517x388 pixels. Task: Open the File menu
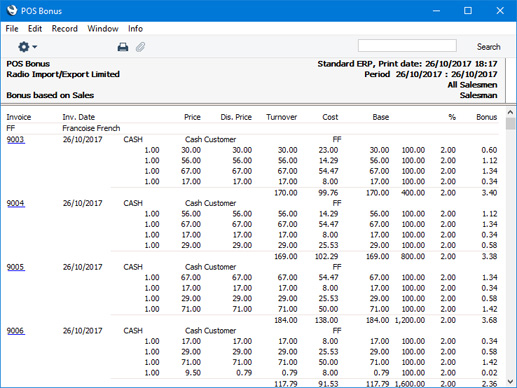pyautogui.click(x=12, y=29)
